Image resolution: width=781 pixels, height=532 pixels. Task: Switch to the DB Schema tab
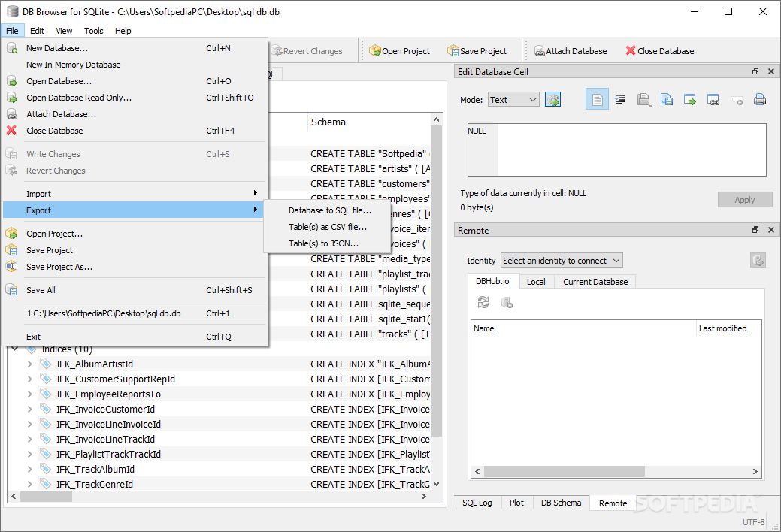pos(561,503)
